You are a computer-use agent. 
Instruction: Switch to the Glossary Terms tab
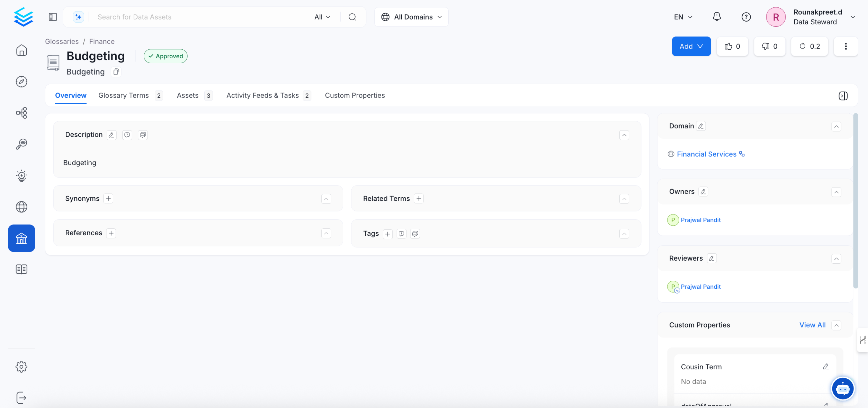123,96
